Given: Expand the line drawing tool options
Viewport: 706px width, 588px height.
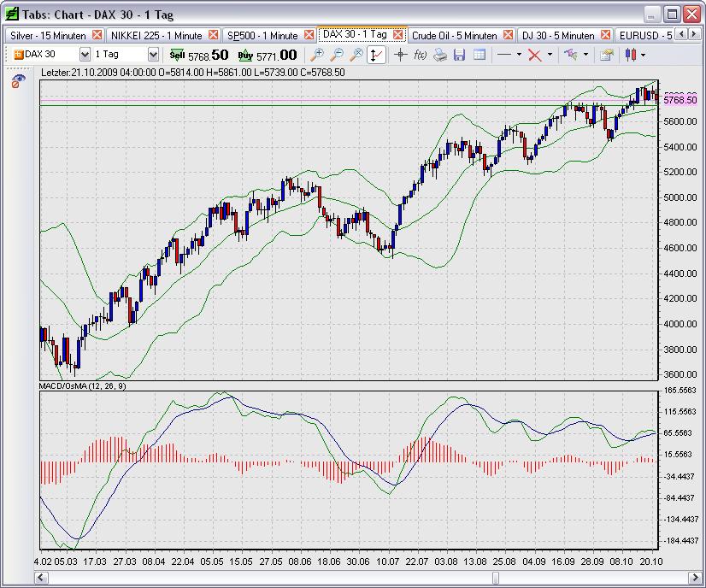Looking at the screenshot, I should [x=519, y=55].
